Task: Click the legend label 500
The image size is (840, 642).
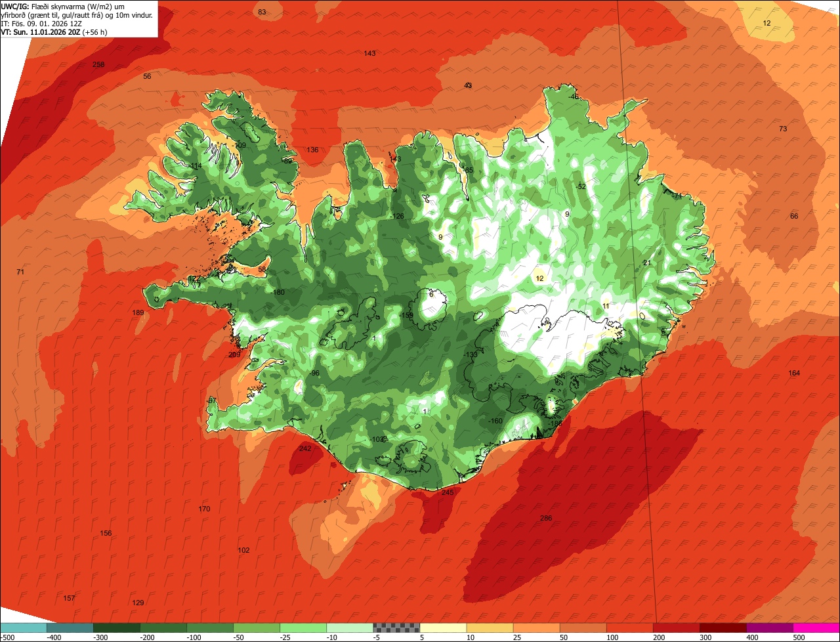Action: (x=799, y=637)
